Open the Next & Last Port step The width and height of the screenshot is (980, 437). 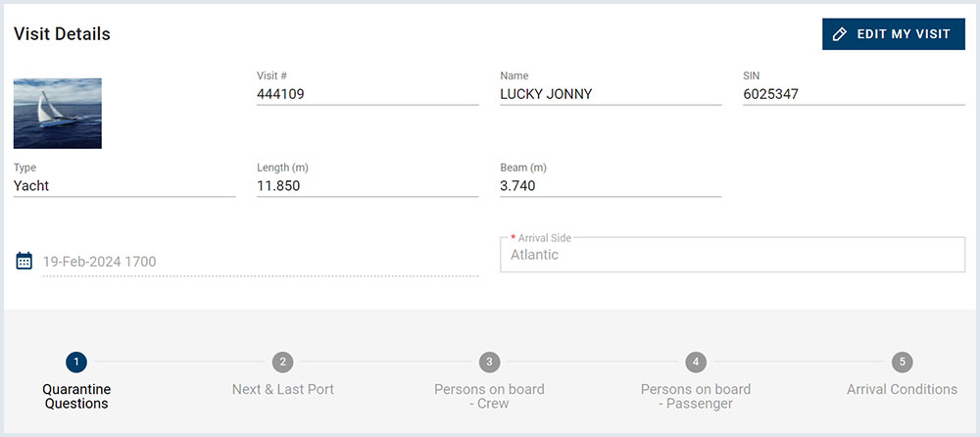coord(282,390)
